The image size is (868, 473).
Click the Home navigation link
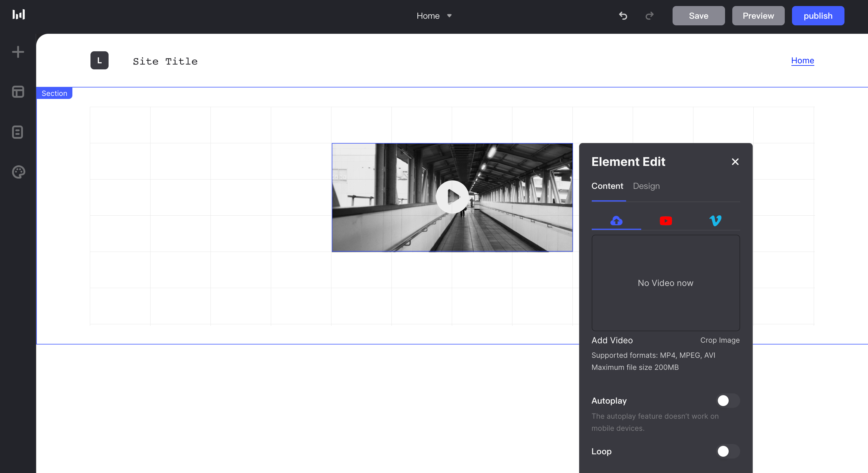coord(803,61)
